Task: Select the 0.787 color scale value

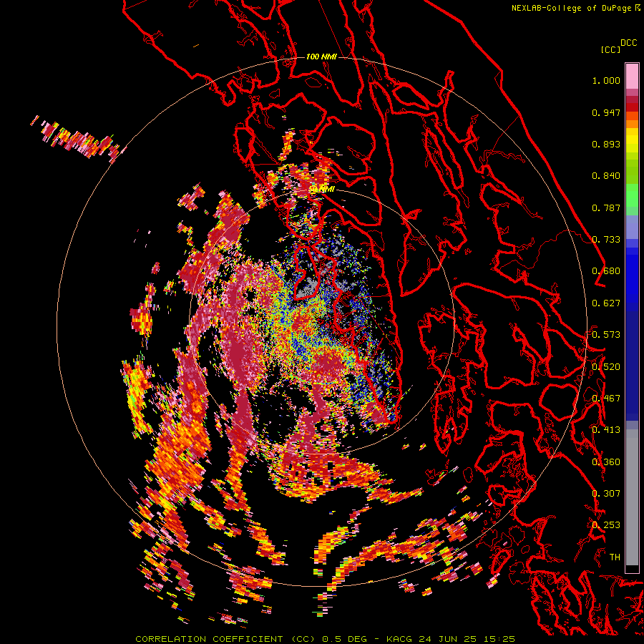Action: coord(606,208)
